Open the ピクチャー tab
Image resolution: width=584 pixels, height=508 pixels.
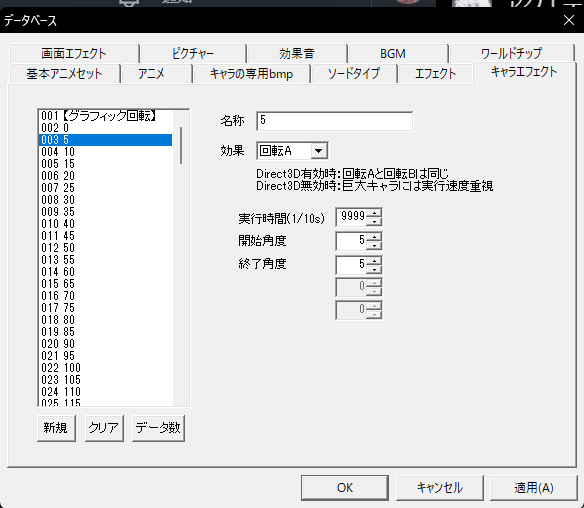click(193, 54)
